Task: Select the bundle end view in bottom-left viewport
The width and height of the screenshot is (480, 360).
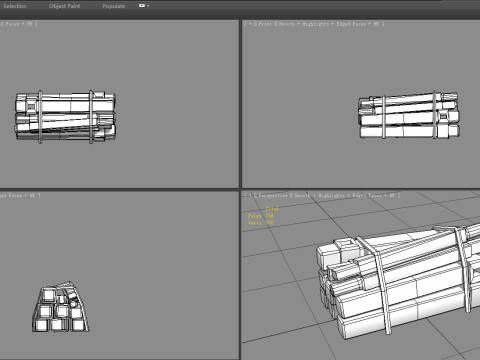Action: 61,307
